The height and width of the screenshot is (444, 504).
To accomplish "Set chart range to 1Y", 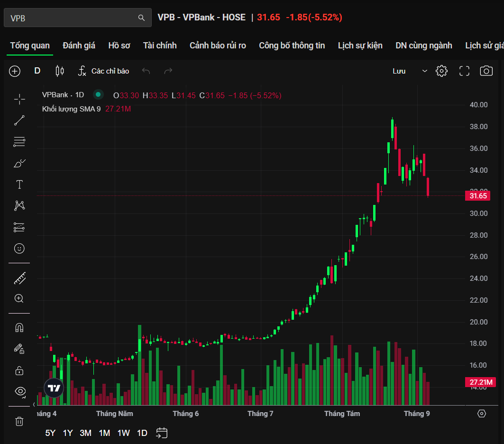I will 68,433.
